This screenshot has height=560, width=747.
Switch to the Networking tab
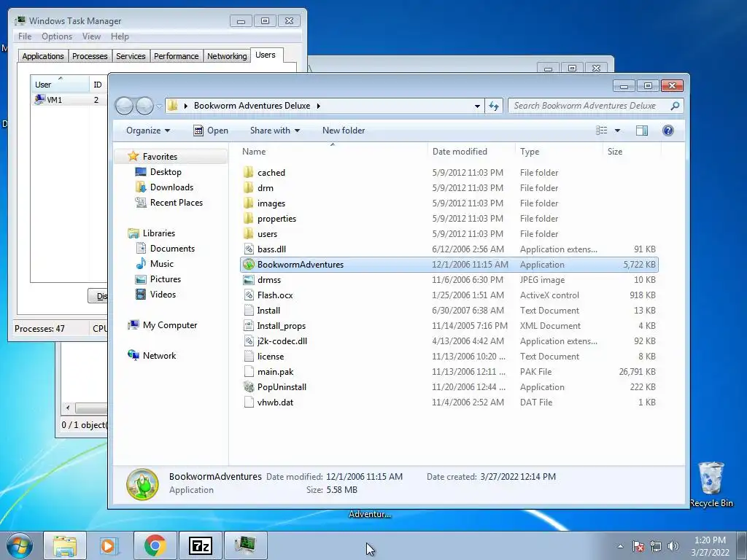click(x=227, y=56)
